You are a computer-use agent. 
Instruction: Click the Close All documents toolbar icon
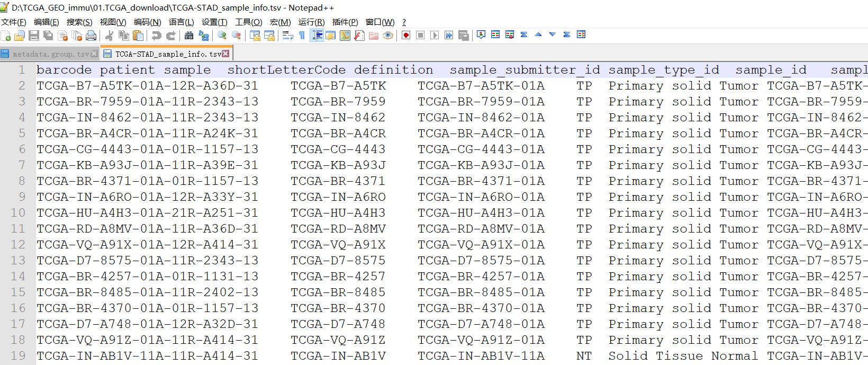(x=77, y=35)
